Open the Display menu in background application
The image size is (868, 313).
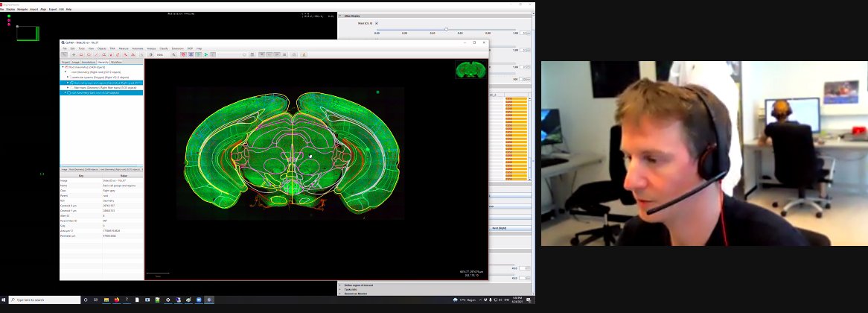(10, 10)
